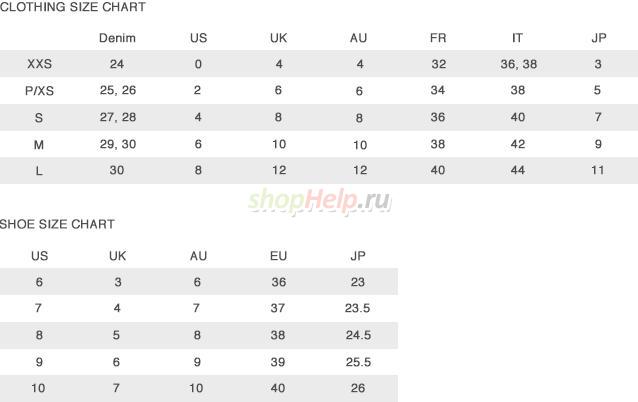Click JP value 11 in clothing chart

[x=597, y=170]
